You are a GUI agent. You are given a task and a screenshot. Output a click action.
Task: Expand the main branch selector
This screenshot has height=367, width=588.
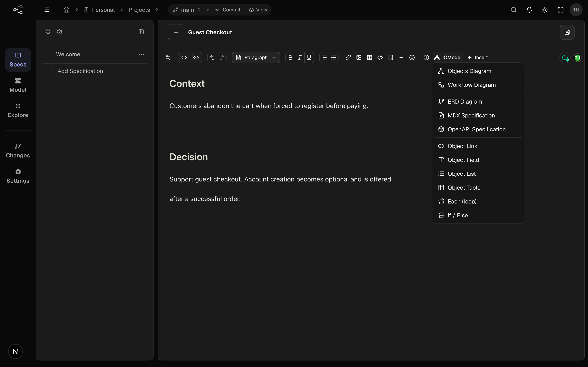(x=187, y=10)
